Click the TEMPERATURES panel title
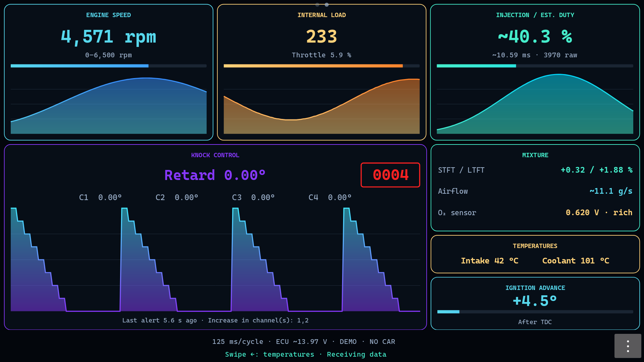This screenshot has width=644, height=362. [535, 246]
